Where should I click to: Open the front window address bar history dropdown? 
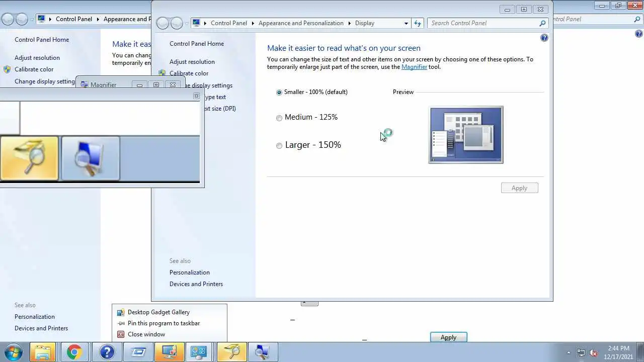pyautogui.click(x=406, y=23)
